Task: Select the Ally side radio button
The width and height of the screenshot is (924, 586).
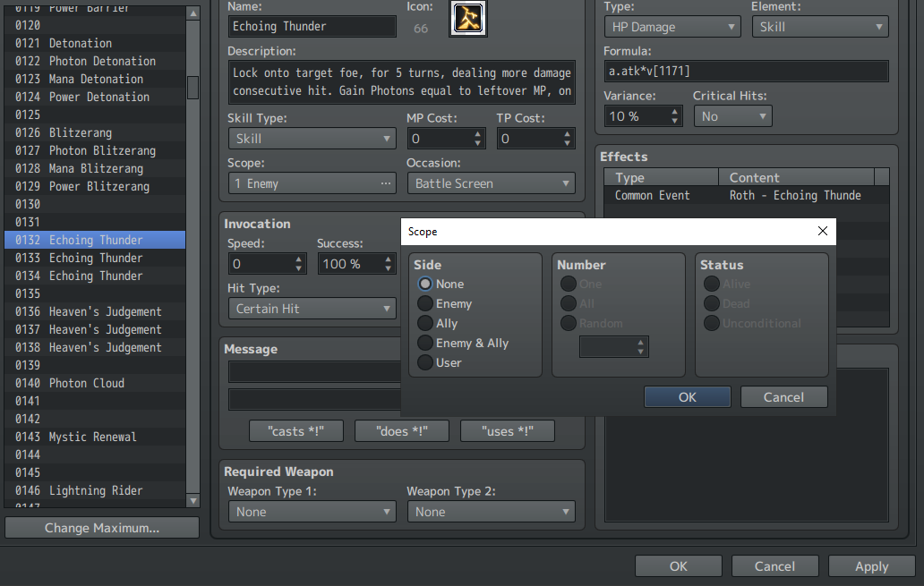Action: pos(425,323)
